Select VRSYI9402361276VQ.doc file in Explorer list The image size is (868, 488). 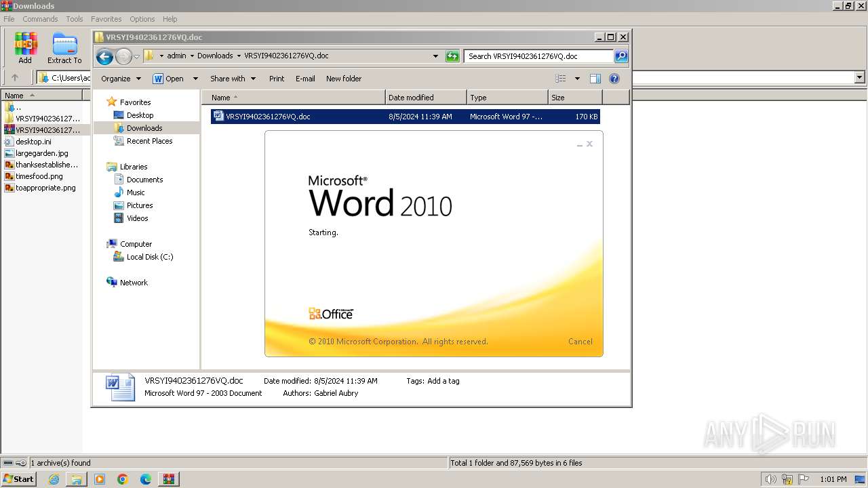point(405,117)
